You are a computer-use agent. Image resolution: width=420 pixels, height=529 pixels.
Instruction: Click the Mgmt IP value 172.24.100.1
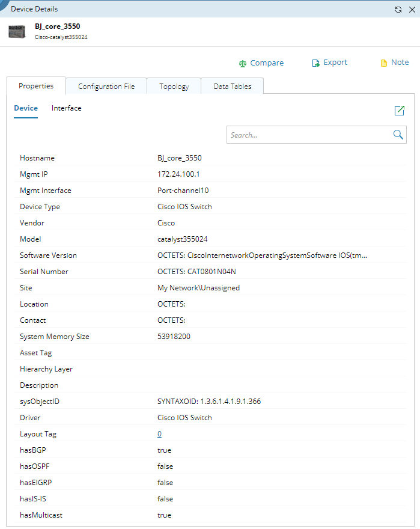178,174
